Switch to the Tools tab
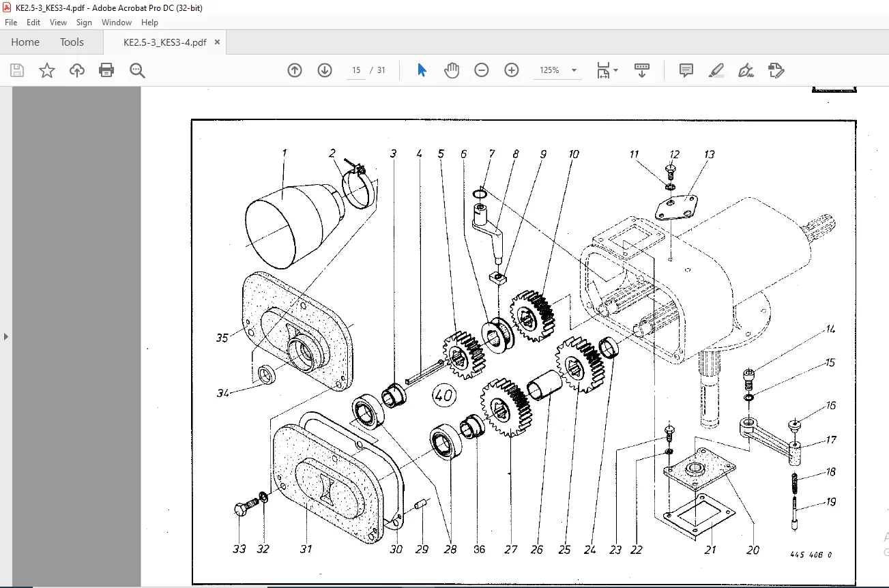This screenshot has width=889, height=588. (x=72, y=42)
